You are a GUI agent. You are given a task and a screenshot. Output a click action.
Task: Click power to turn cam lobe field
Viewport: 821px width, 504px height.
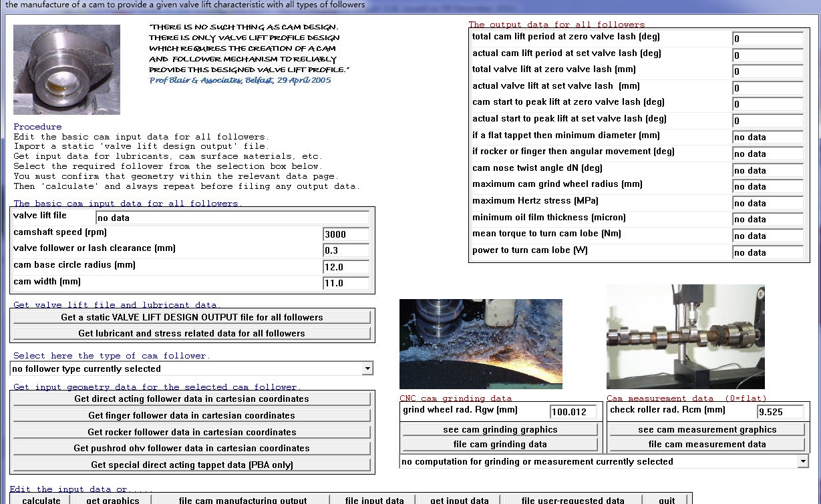click(x=768, y=252)
